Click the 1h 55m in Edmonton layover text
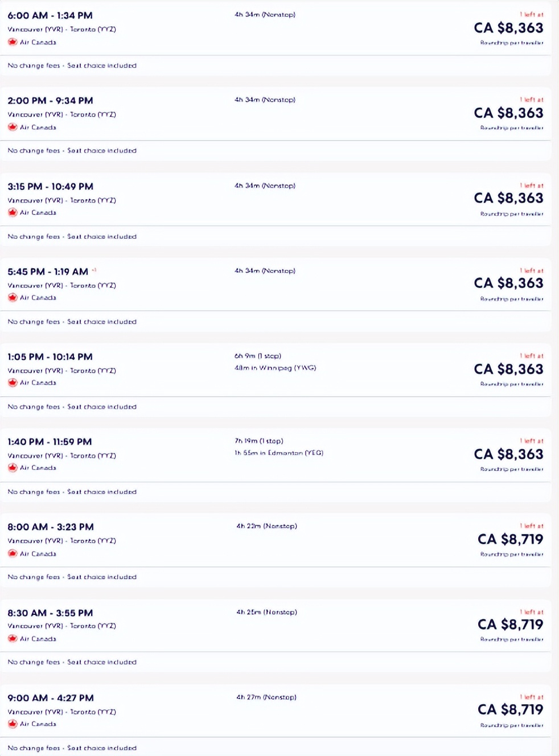The height and width of the screenshot is (756, 559). 279,453
